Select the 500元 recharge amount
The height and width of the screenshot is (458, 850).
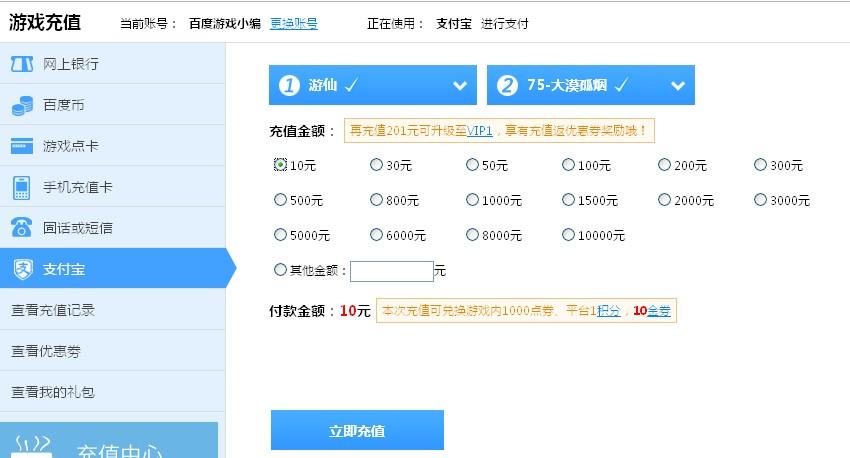click(280, 199)
